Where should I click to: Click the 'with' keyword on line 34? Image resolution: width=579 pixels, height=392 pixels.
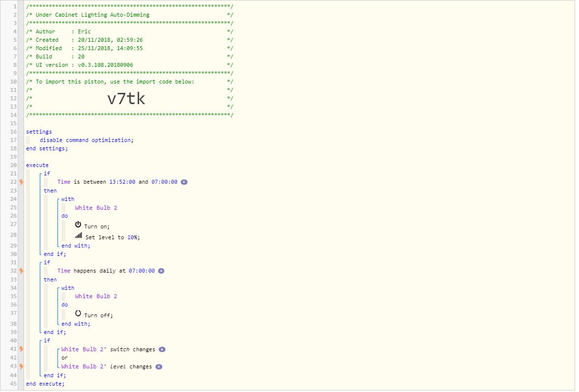pyautogui.click(x=68, y=288)
